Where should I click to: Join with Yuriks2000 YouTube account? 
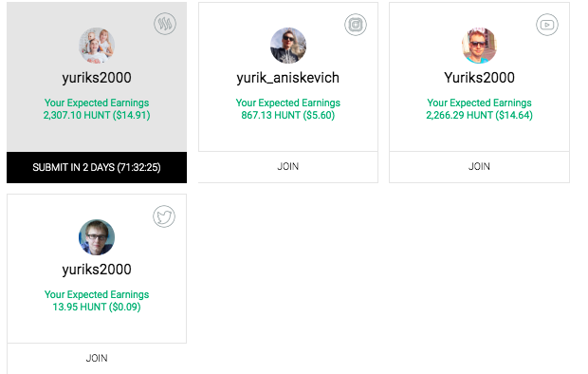[479, 167]
